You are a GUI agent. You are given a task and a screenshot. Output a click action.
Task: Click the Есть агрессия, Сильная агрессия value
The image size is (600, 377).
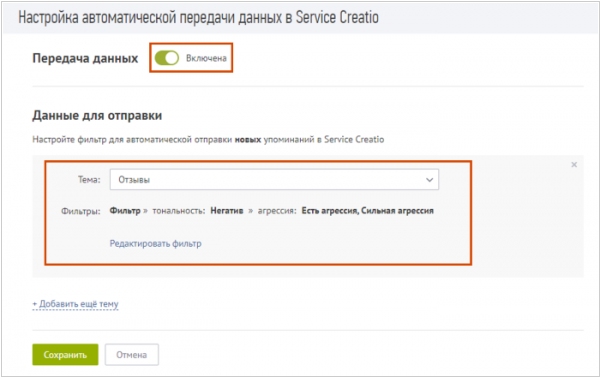point(367,211)
